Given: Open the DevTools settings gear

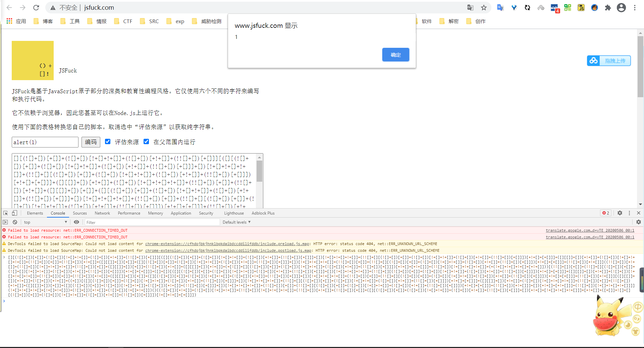Looking at the screenshot, I should [x=620, y=213].
